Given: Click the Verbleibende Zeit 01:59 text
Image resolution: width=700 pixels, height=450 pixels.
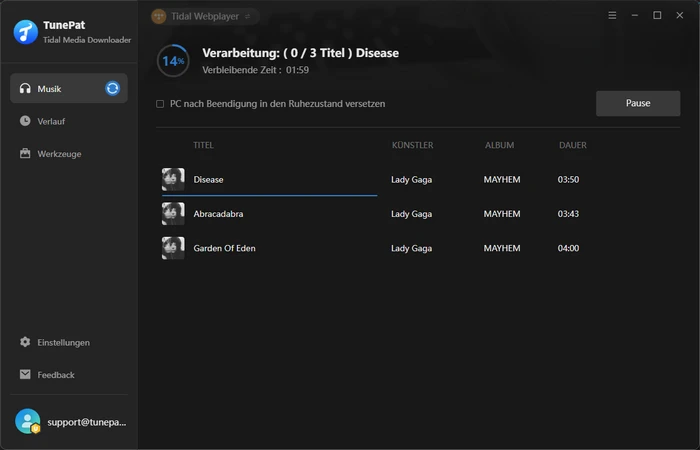Looking at the screenshot, I should point(255,70).
